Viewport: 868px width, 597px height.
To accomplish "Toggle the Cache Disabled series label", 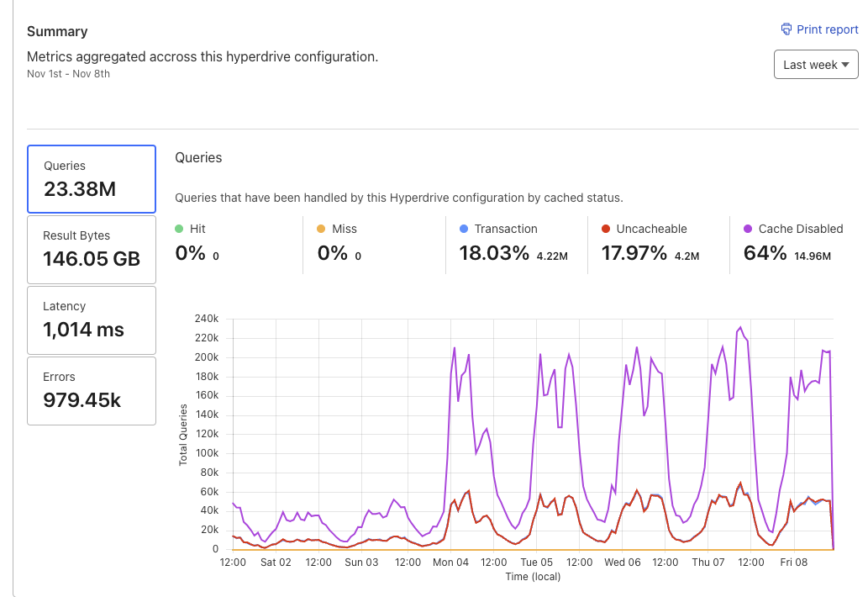I will tap(800, 229).
